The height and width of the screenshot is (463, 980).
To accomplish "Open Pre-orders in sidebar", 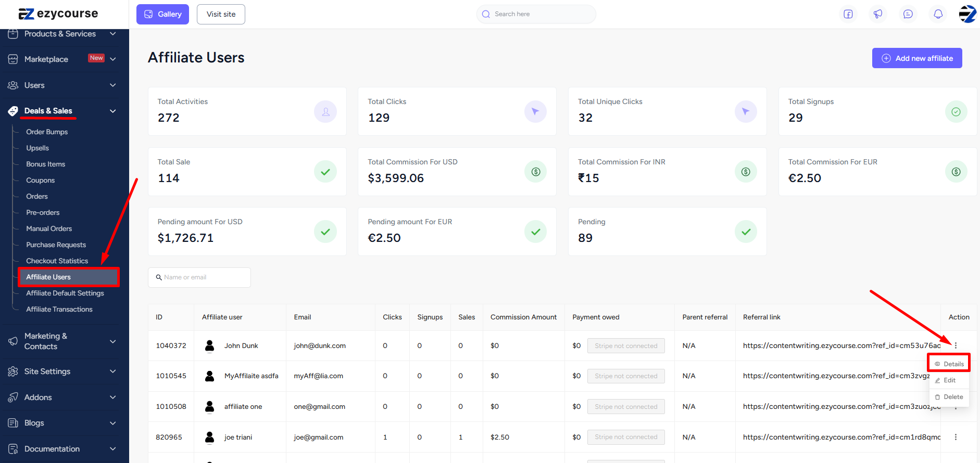I will tap(43, 213).
